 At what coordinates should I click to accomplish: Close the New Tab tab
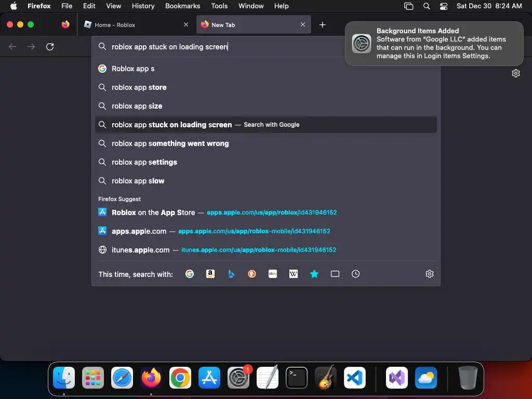tap(303, 24)
